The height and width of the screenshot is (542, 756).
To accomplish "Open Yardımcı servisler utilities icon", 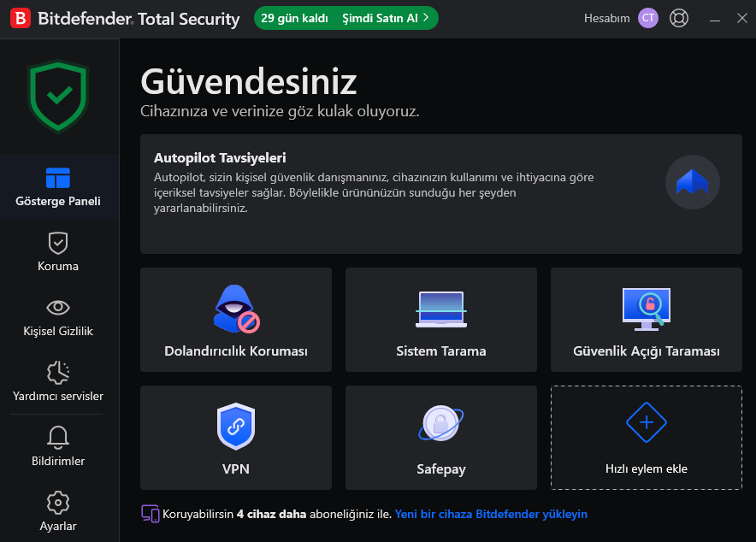I will tap(58, 373).
